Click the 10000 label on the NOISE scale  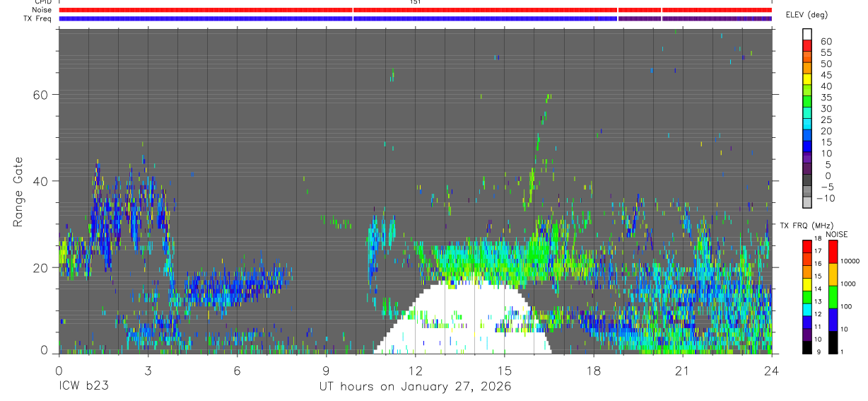tap(850, 261)
